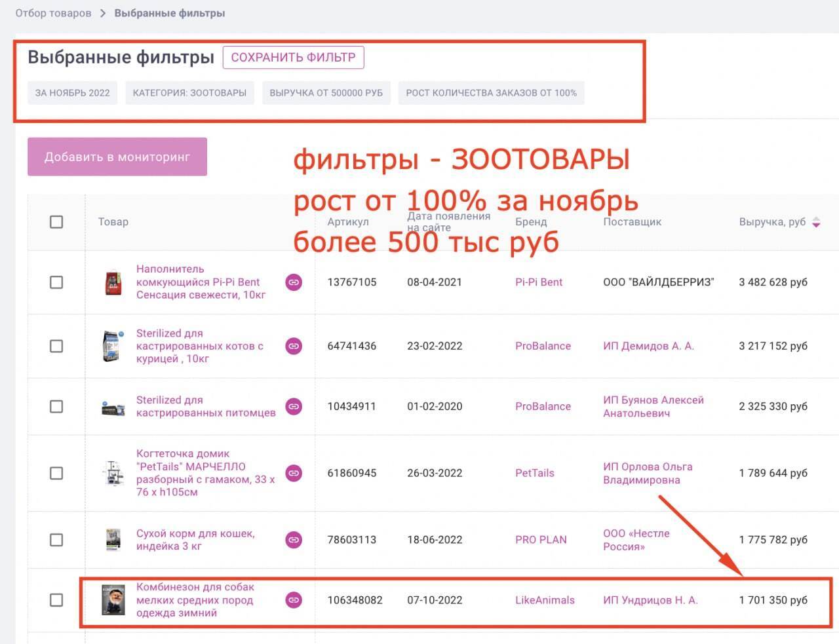Image resolution: width=839 pixels, height=644 pixels.
Task: Click the Категория: Зоотовары filter chip
Action: (189, 93)
